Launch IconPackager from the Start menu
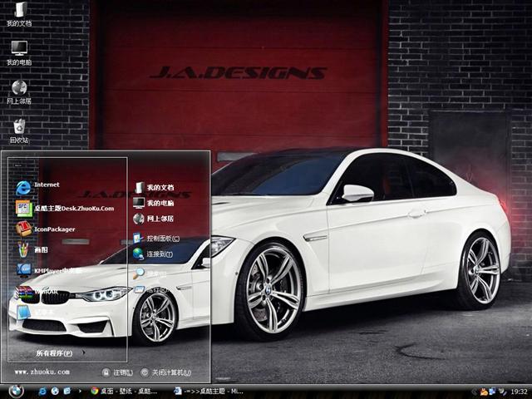The width and height of the screenshot is (532, 399). [55, 229]
